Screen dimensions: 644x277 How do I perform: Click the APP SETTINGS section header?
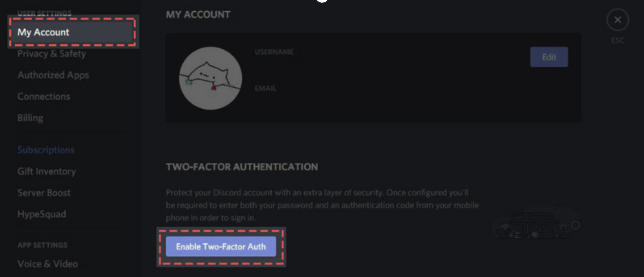[42, 245]
